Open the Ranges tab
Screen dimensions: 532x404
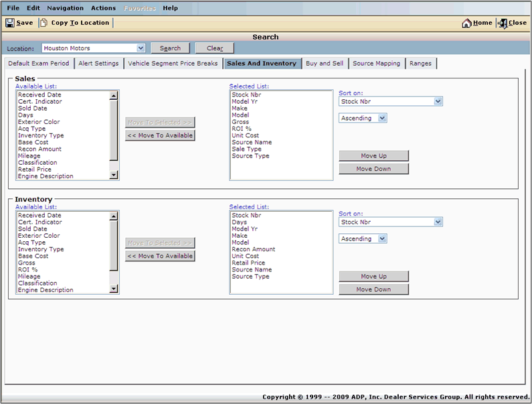point(420,63)
